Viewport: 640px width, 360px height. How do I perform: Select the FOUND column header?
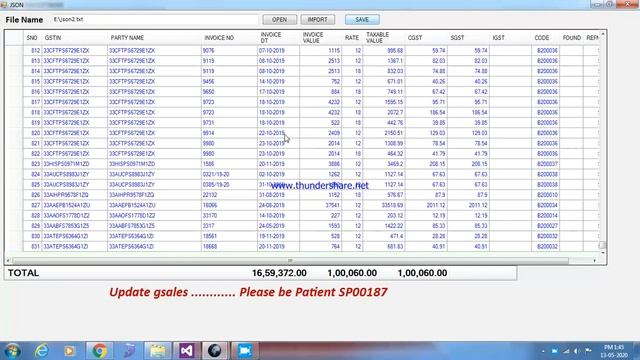571,38
